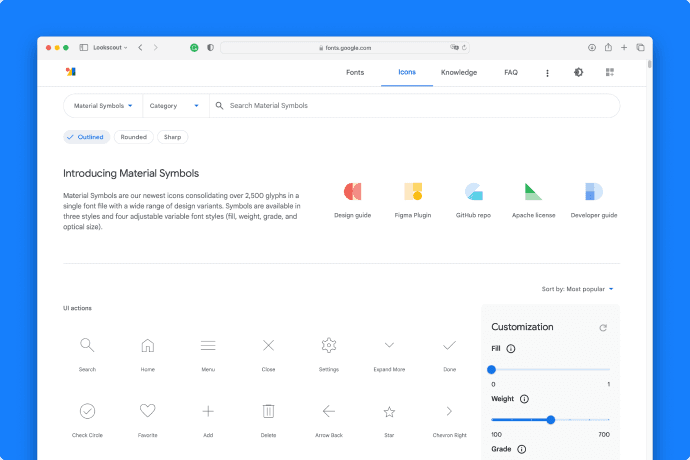Click the translate icon in address bar
This screenshot has height=460, width=690.
click(x=454, y=47)
